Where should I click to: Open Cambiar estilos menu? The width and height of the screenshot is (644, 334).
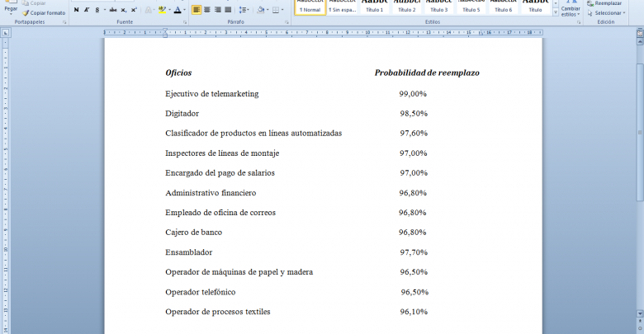point(571,8)
